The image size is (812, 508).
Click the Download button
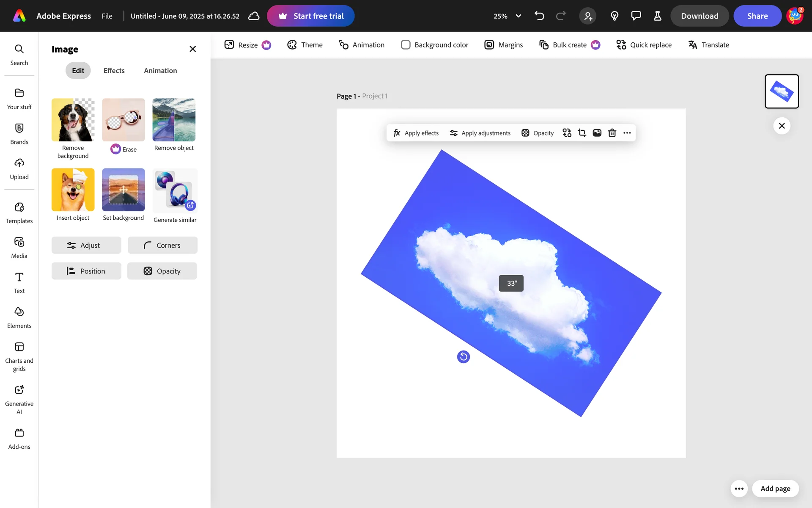click(700, 16)
